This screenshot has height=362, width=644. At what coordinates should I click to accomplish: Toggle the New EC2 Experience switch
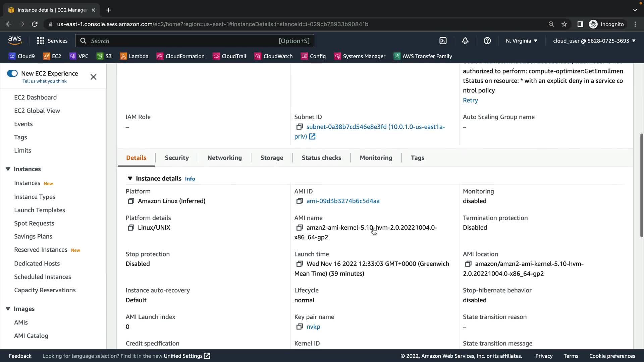12,73
